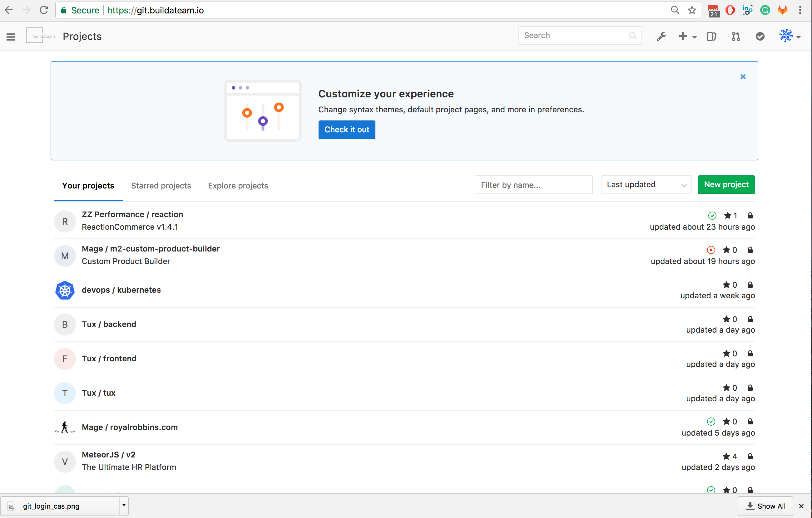Screen dimensions: 812x518
Task: Open the plus create-new dropdown
Action: point(687,37)
